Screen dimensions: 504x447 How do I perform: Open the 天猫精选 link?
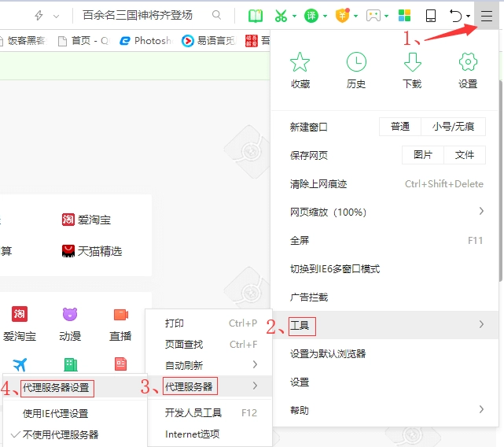[99, 251]
